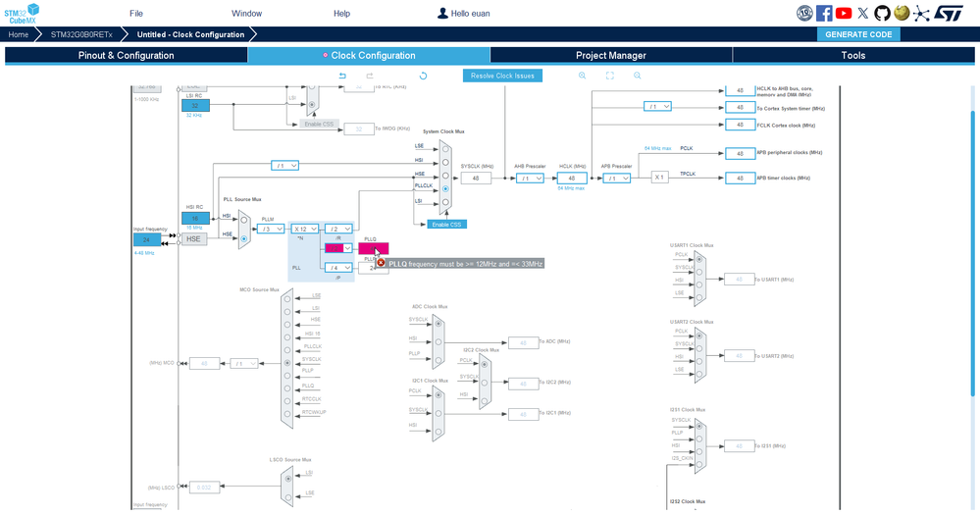Image resolution: width=980 pixels, height=515 pixels.
Task: Open the X 12 multiplier dropdown
Action: click(304, 229)
